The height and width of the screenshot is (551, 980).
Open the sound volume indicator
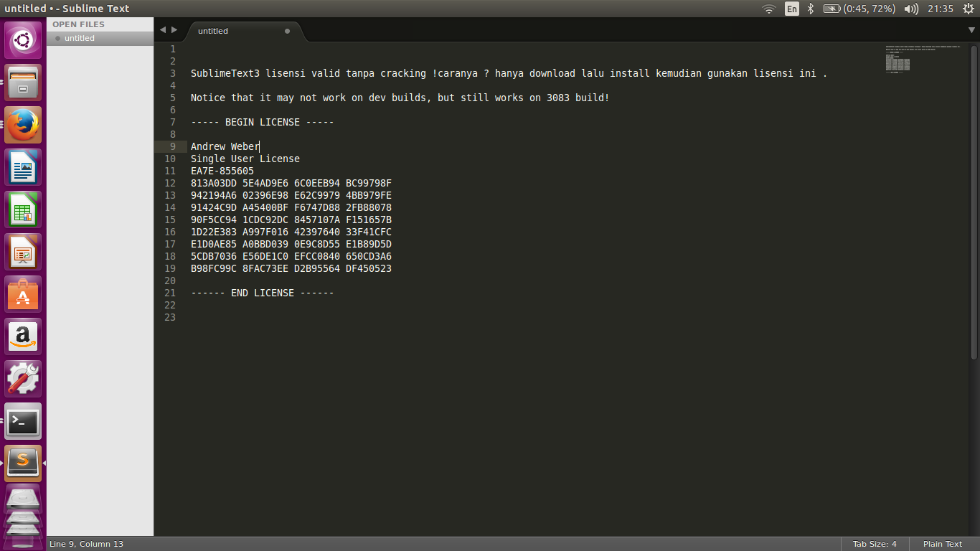tap(911, 9)
